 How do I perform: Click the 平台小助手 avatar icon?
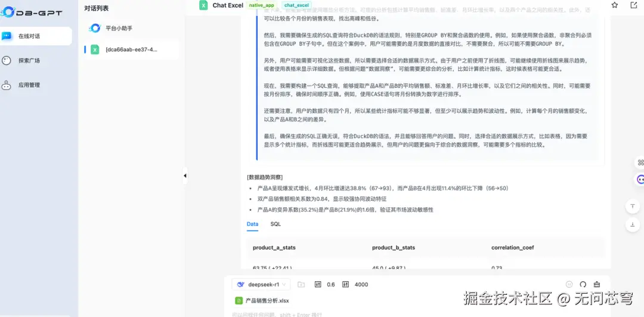(95, 28)
